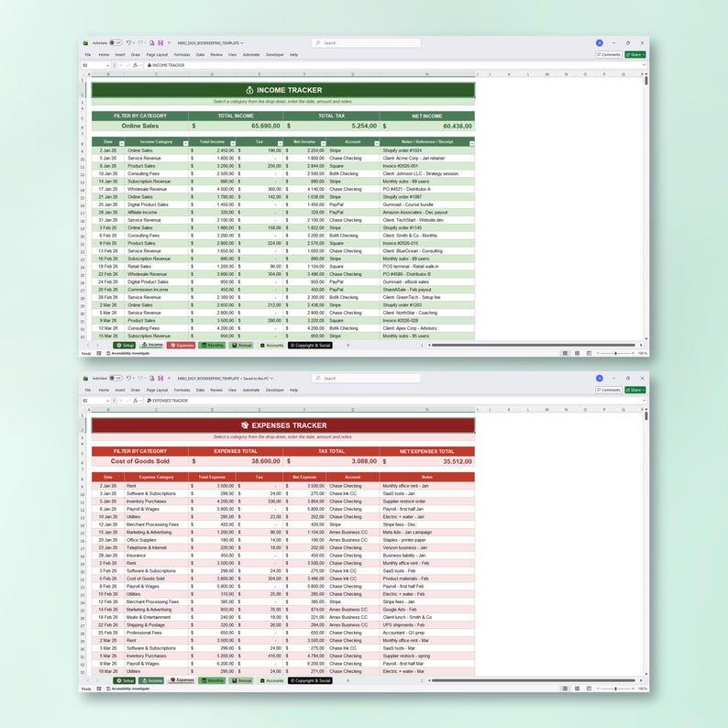
Task: Open Notes / Reference / Receipt column filter
Action: click(471, 143)
